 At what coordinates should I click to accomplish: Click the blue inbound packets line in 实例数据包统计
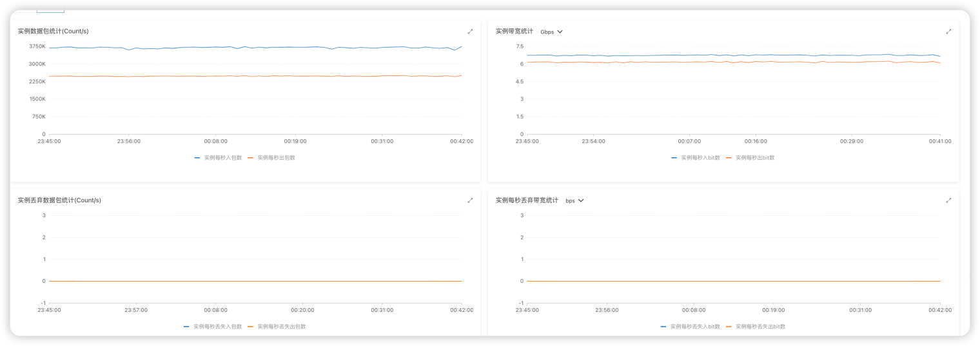[255, 47]
